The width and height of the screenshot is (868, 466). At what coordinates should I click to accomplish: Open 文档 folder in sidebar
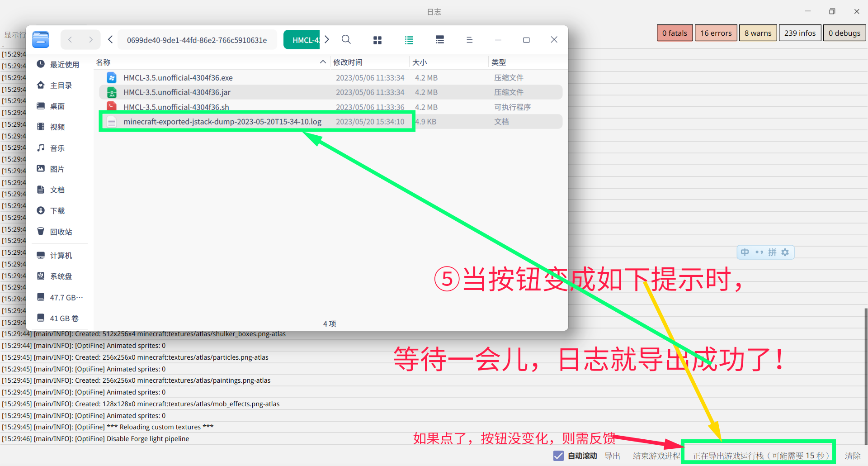[x=59, y=190]
